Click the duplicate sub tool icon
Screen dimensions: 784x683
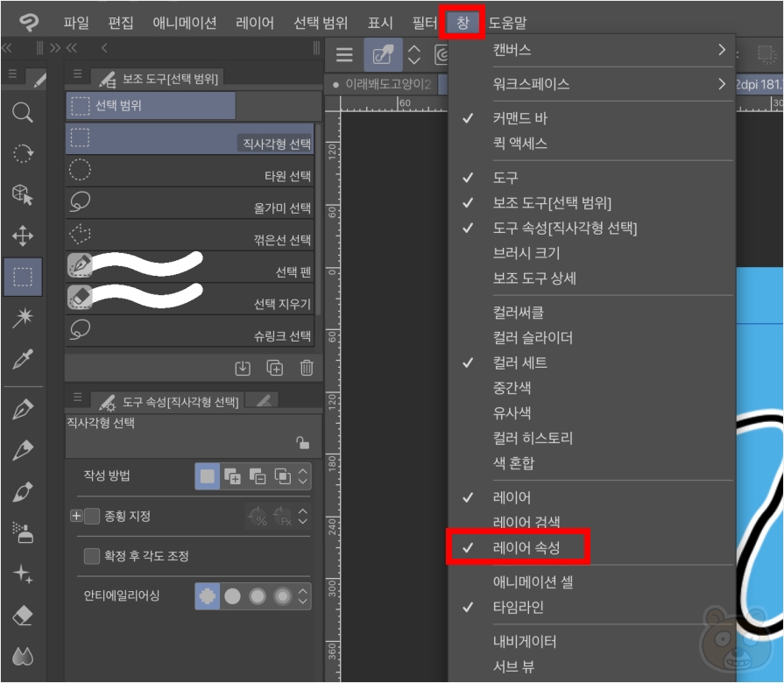click(x=274, y=369)
